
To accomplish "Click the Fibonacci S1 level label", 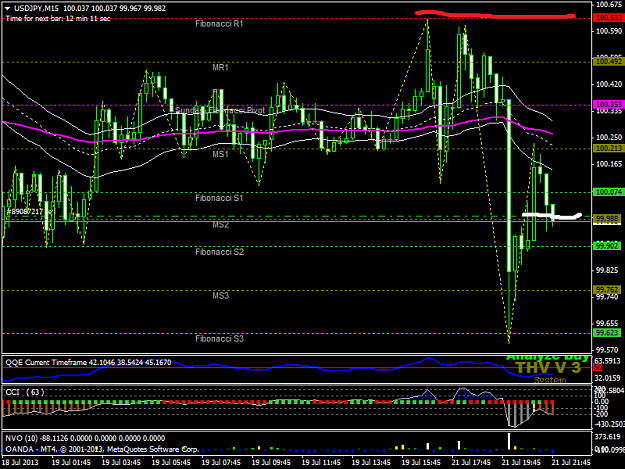I will [x=219, y=198].
